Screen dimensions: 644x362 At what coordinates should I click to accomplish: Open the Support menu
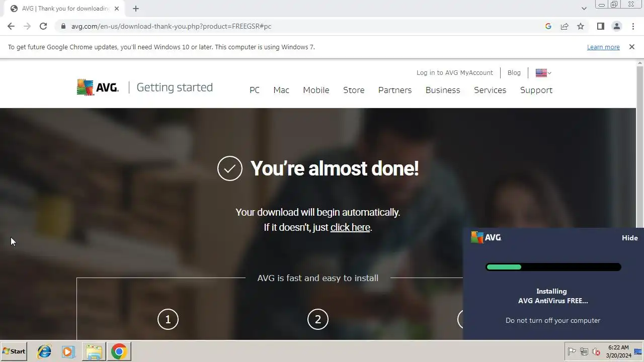click(536, 90)
